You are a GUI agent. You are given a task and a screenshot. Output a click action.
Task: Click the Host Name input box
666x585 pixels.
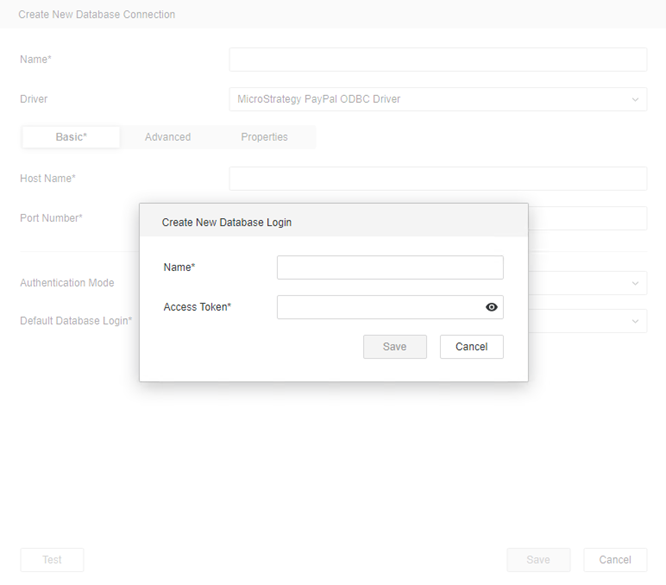(x=437, y=179)
